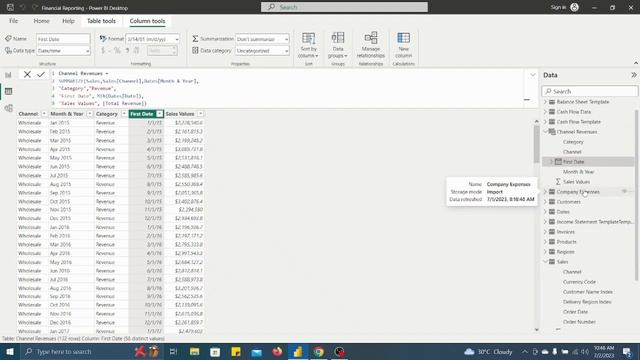
Task: Click the Sign in link
Action: tap(558, 7)
